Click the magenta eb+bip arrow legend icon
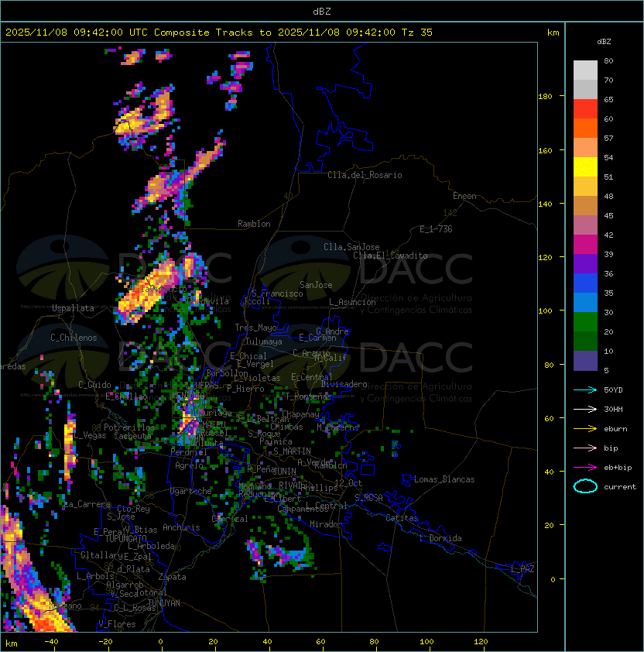The height and width of the screenshot is (652, 644). (585, 468)
